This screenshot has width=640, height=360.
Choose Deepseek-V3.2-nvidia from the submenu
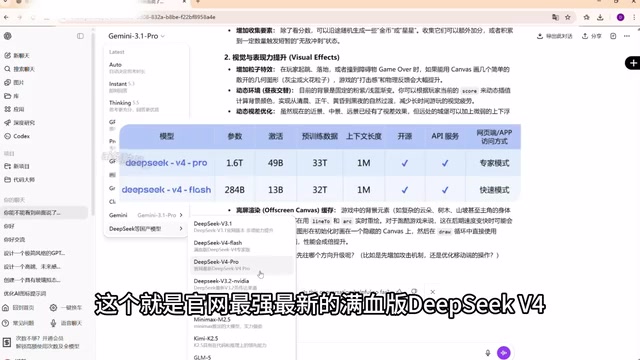pos(242,284)
